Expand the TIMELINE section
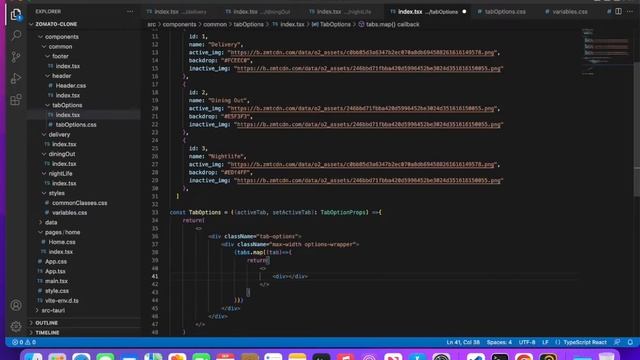Screen dimensions: 640x360 point(47,333)
